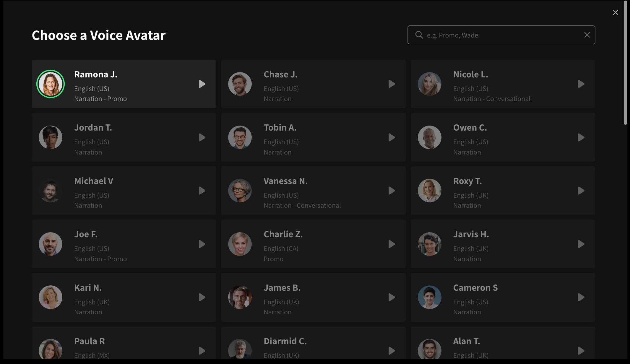Click the search magnifier icon
This screenshot has height=364, width=630.
(419, 35)
